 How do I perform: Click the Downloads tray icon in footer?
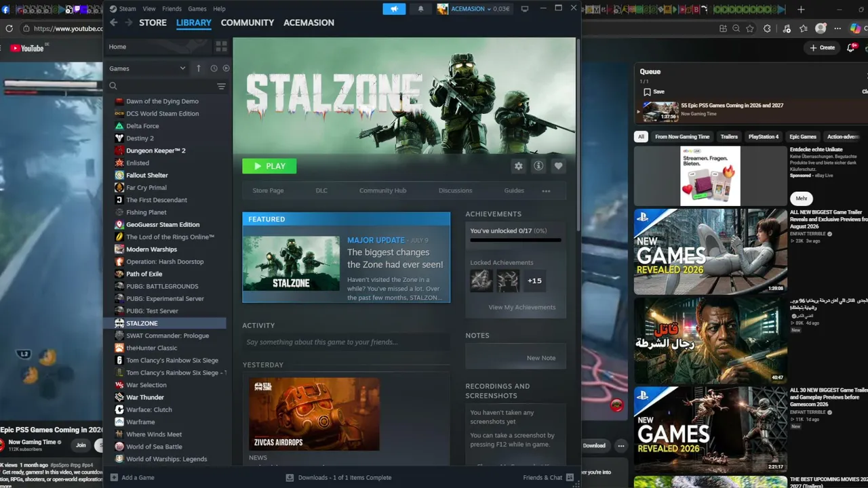pyautogui.click(x=290, y=478)
